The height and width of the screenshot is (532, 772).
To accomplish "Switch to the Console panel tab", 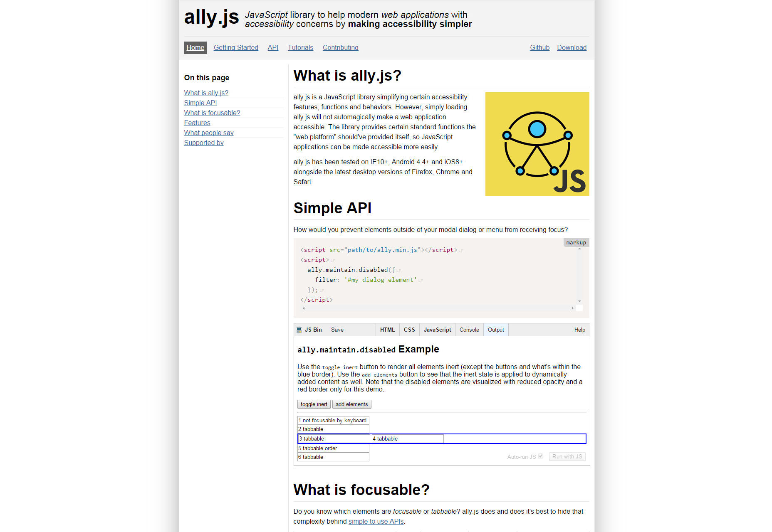I will point(469,330).
